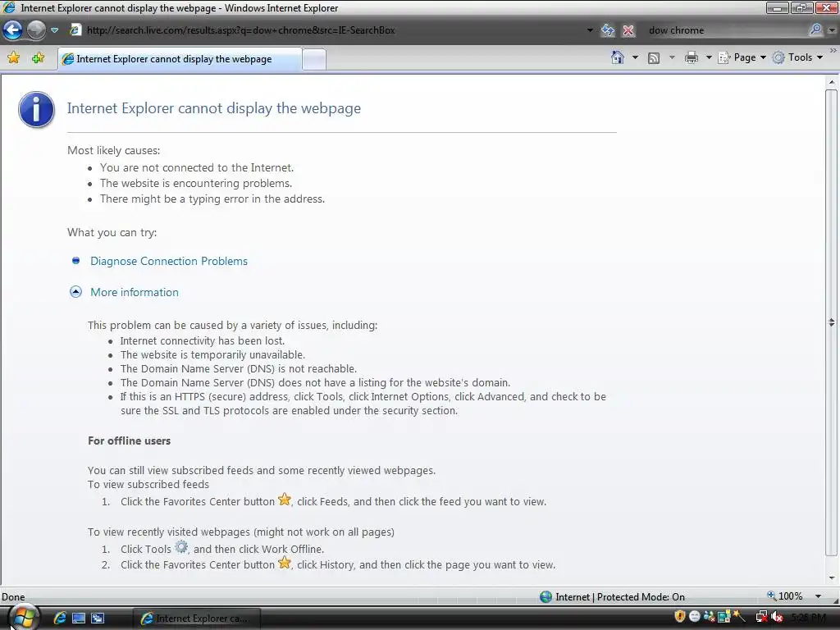Click the 'Done' status bar text
840x630 pixels.
(13, 597)
